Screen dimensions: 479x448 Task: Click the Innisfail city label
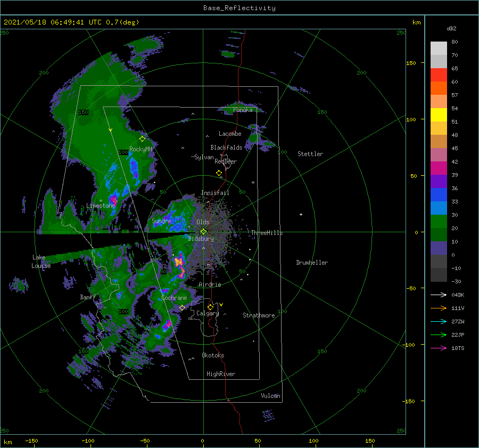click(215, 193)
